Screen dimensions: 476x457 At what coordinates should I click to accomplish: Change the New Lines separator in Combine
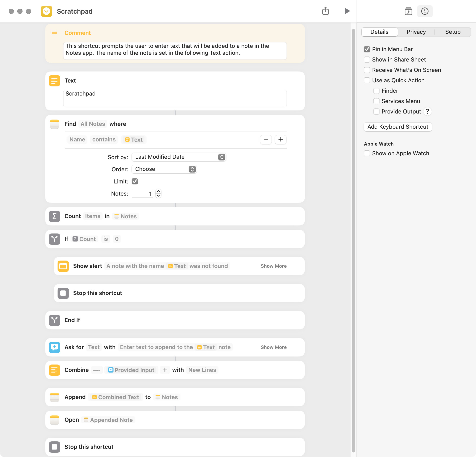point(202,370)
